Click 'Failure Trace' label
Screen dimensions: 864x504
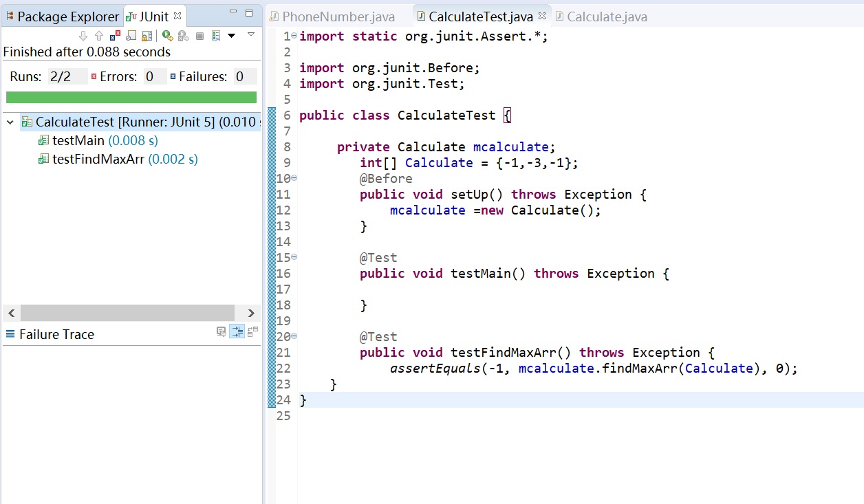(56, 335)
